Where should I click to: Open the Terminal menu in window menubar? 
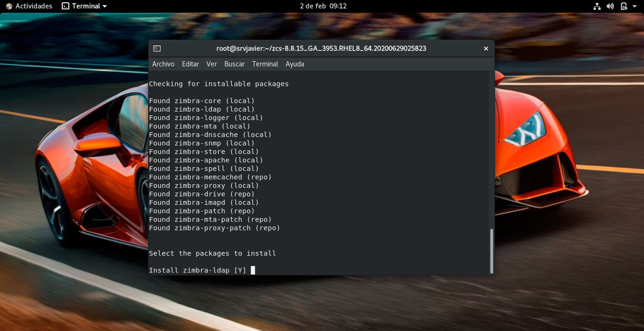click(x=265, y=64)
